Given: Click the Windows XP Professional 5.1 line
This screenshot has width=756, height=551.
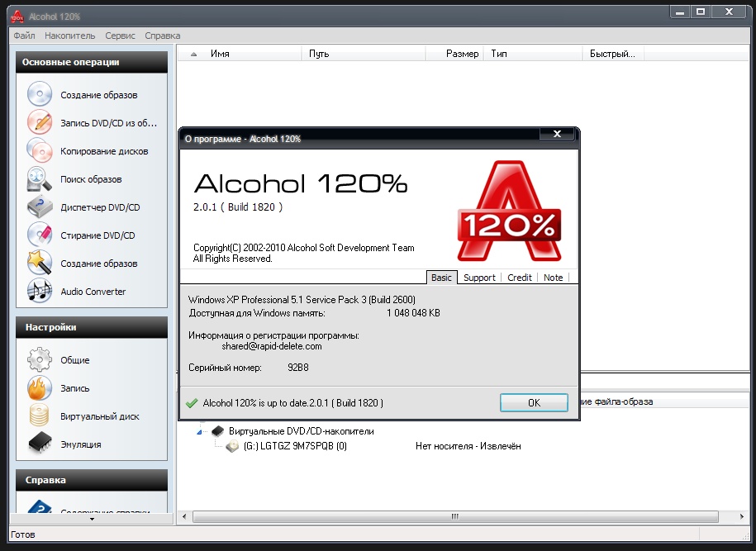Looking at the screenshot, I should coord(302,299).
